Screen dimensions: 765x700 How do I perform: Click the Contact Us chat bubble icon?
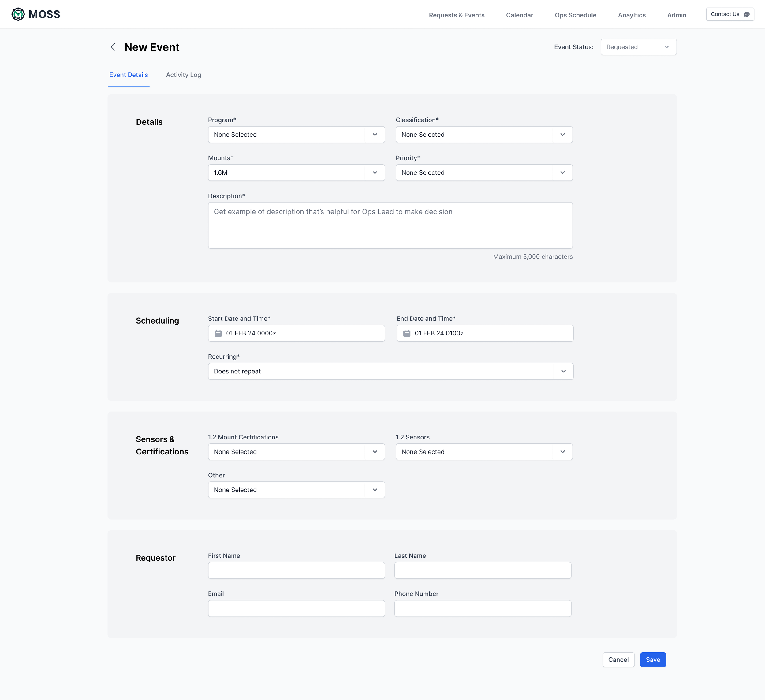point(746,14)
